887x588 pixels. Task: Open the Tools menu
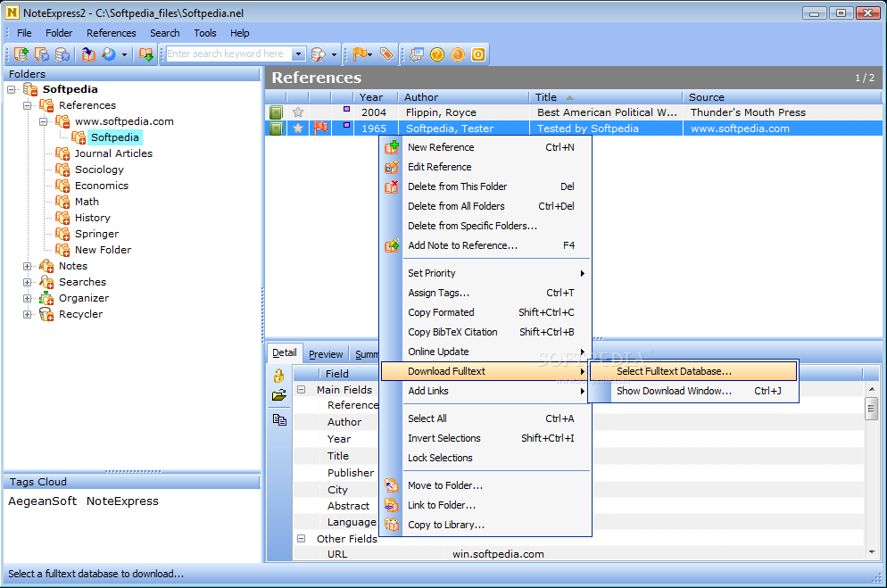coord(204,33)
